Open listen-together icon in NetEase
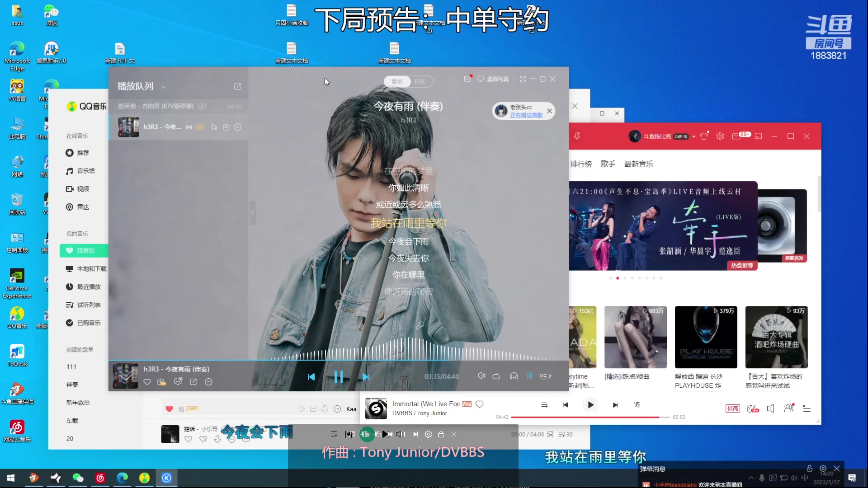Viewport: 868px width, 488px height. click(789, 408)
